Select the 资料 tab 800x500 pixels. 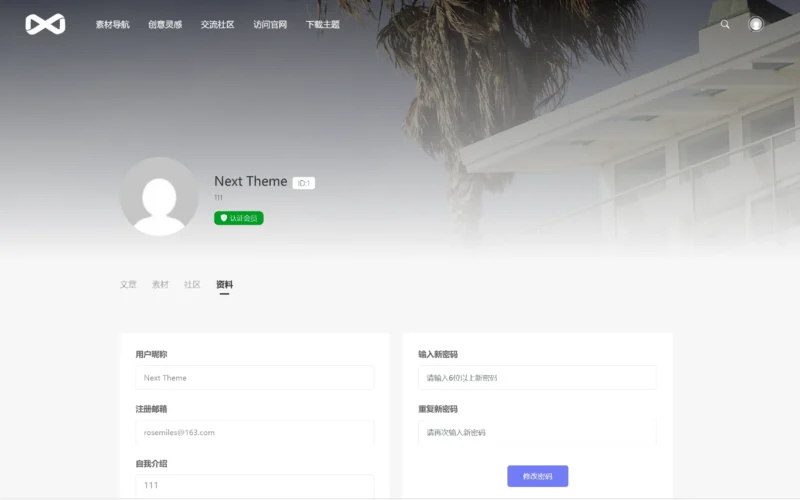pyautogui.click(x=224, y=285)
